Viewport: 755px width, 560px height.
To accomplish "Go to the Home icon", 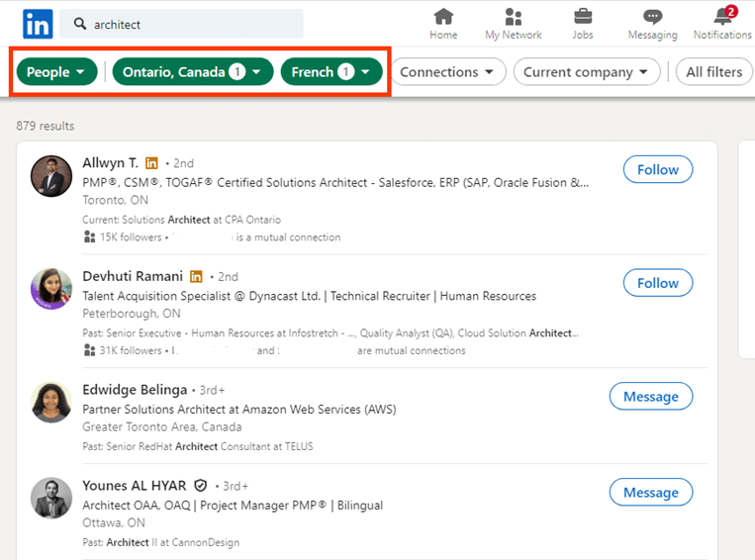I will tap(443, 17).
